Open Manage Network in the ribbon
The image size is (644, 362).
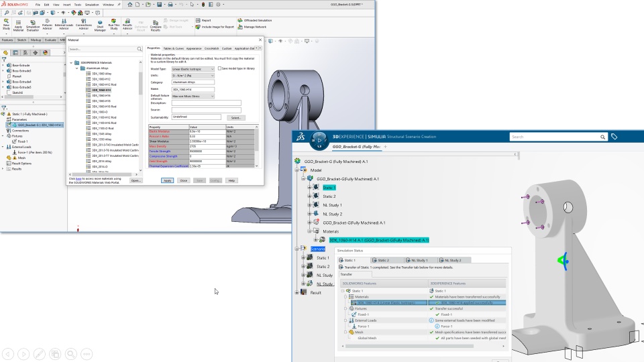252,27
